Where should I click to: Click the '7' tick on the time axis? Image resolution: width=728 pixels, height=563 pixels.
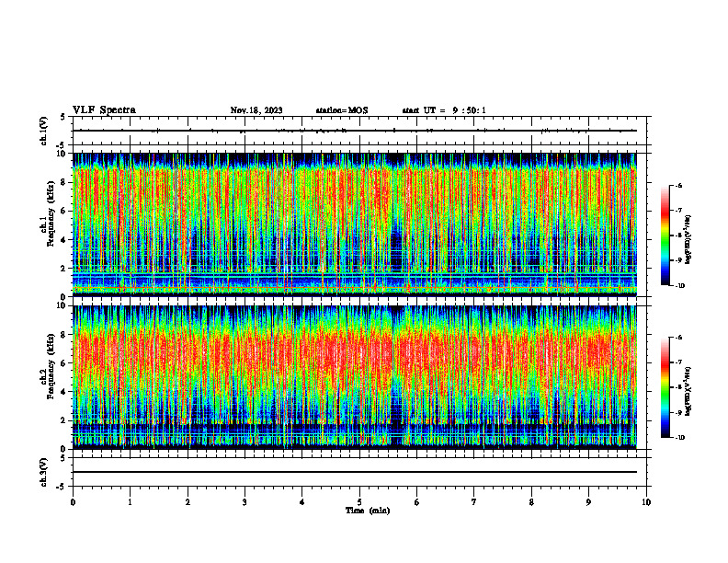[x=474, y=502]
